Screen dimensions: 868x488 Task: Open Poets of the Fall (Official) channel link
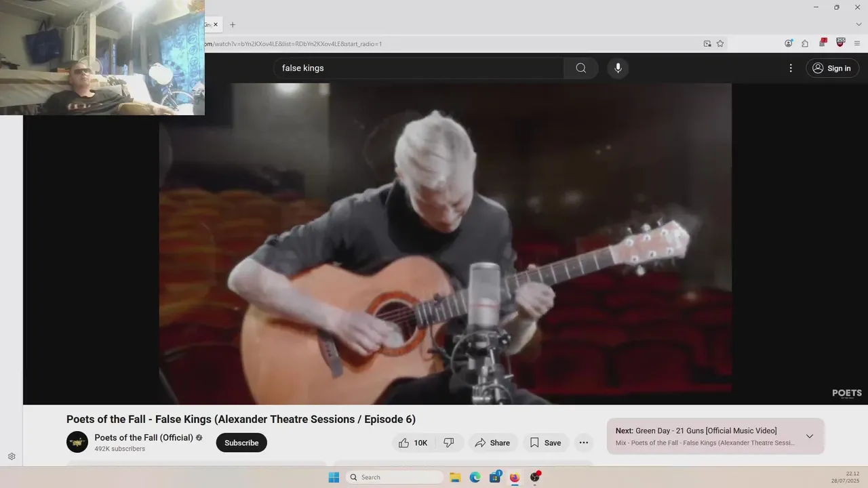click(x=144, y=437)
